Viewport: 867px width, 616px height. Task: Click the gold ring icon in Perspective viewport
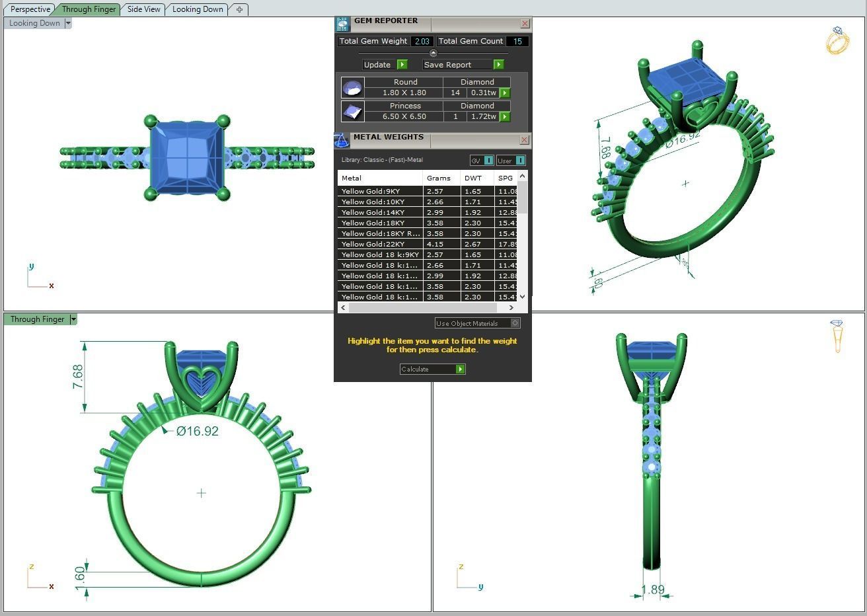[838, 40]
